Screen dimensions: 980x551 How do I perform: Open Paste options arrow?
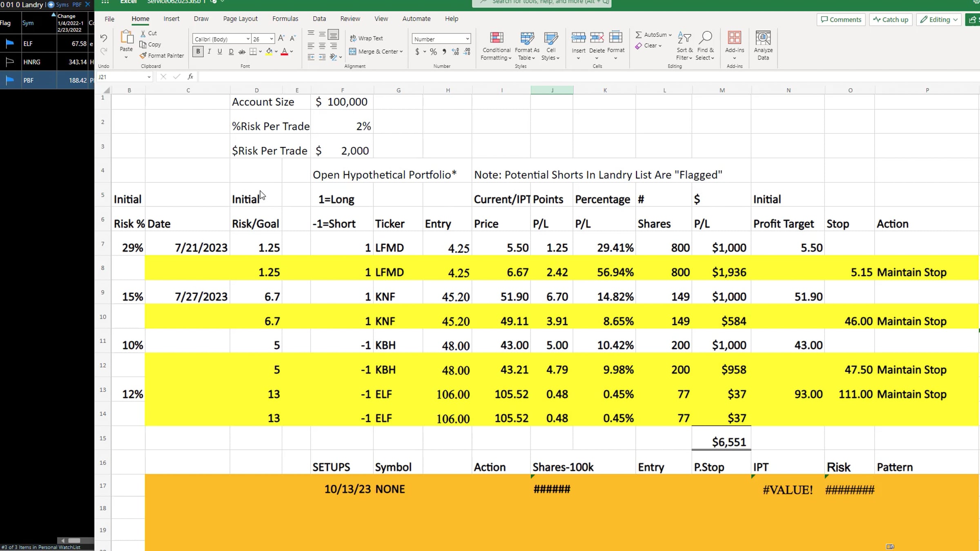[126, 57]
